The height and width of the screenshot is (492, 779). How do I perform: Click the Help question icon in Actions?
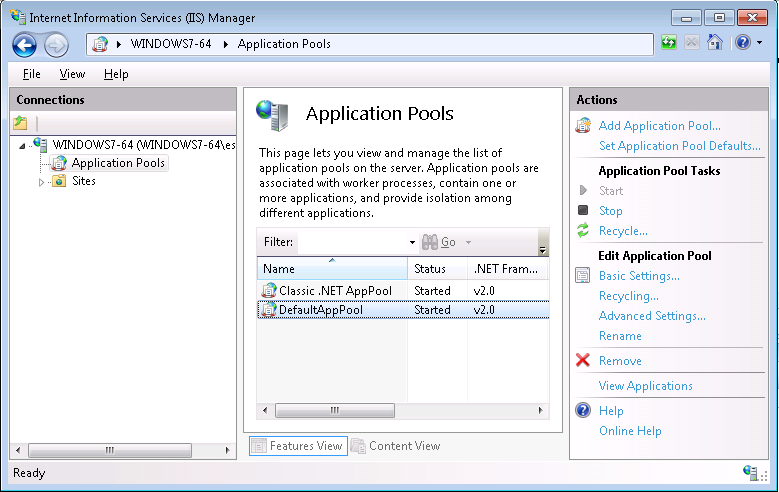pos(583,410)
